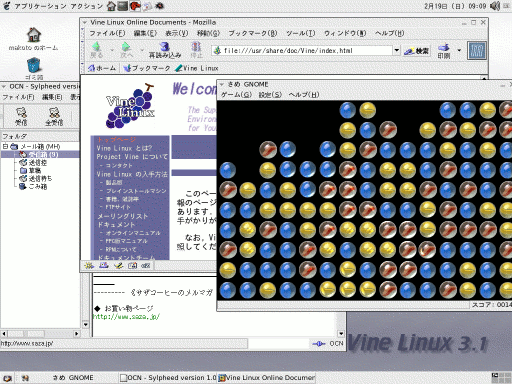Open the Sylpheed 編集(E) menu

[x=52, y=97]
